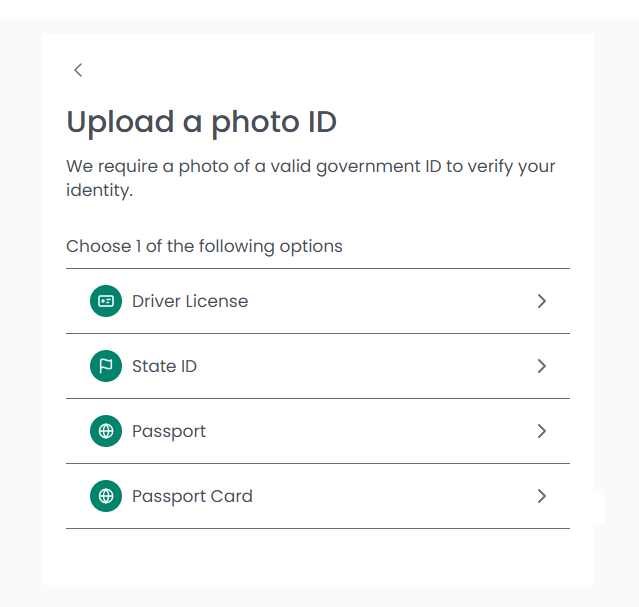Click the globe icon beside Passport
Viewport: 639px width, 607px height.
(106, 431)
